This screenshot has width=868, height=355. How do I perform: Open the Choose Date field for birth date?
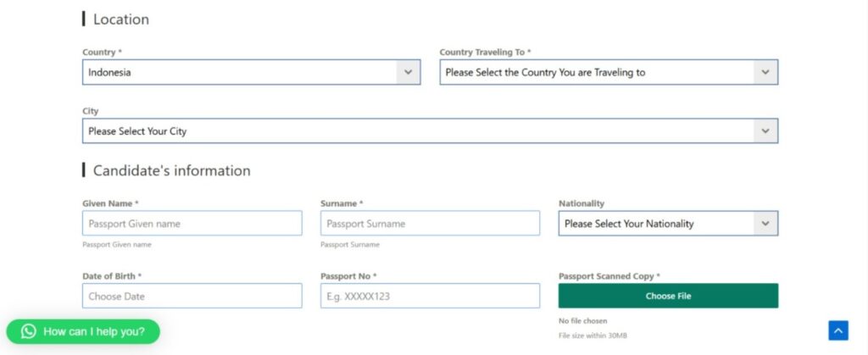pos(192,297)
